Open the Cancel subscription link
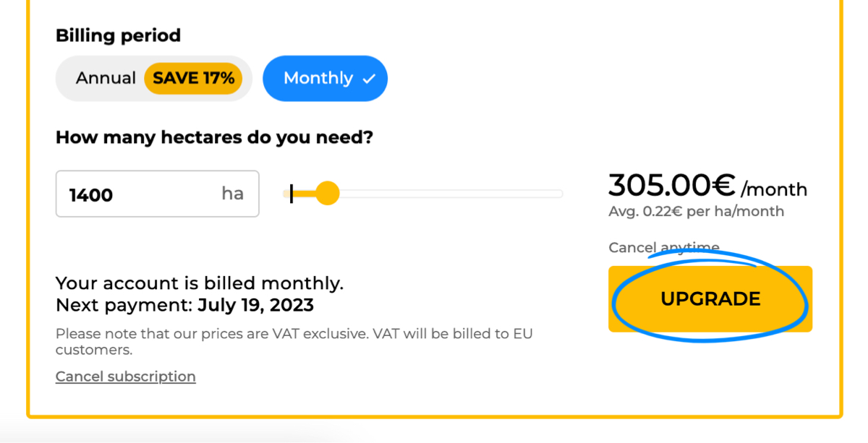 coord(126,377)
